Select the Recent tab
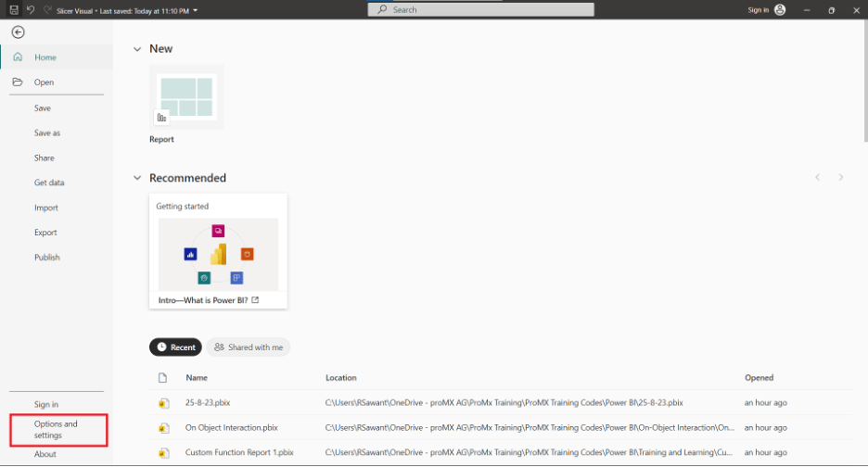 pyautogui.click(x=175, y=347)
